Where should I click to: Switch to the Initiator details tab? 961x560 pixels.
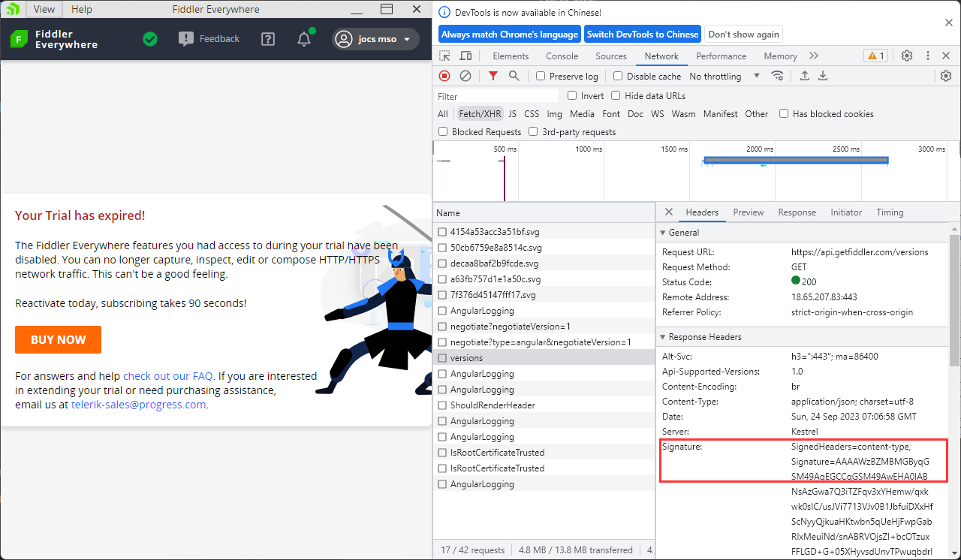coord(846,212)
